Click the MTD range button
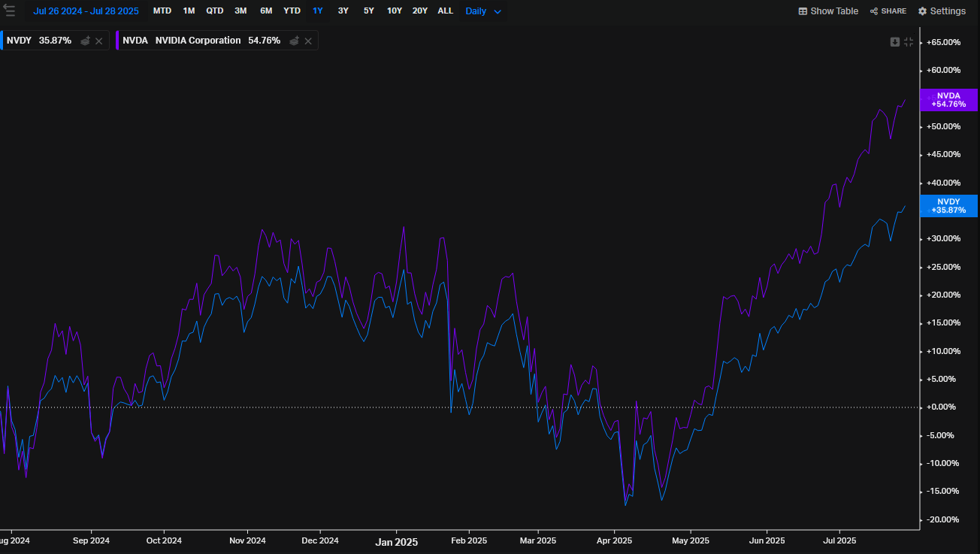Image resolution: width=980 pixels, height=554 pixels. point(162,11)
